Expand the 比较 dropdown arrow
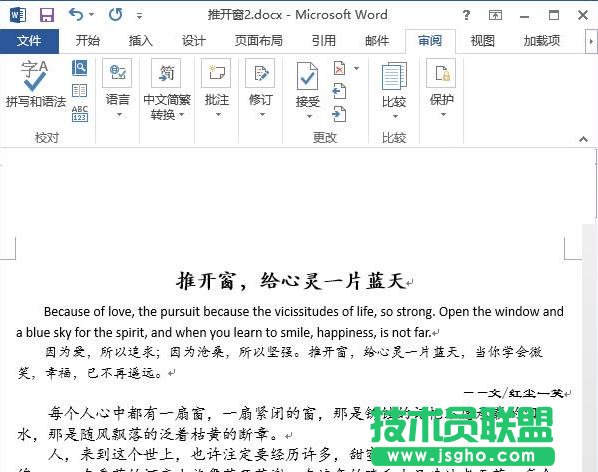Screen dimensions: 598x472 point(395,116)
